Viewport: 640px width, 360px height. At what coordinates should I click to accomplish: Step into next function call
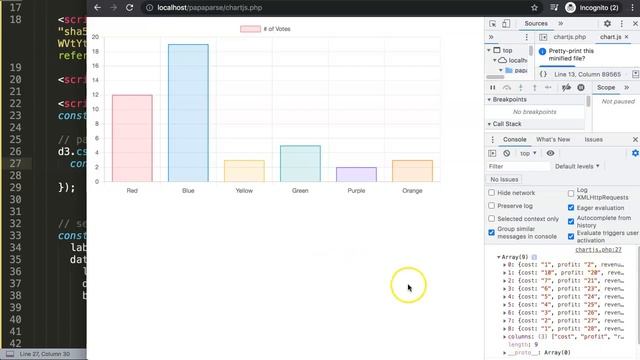point(520,88)
